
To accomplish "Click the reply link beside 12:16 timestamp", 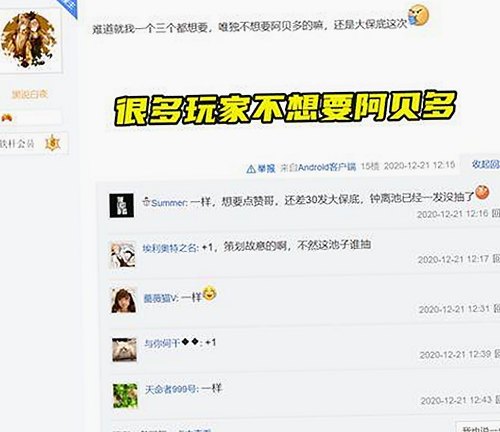I will pos(496,214).
